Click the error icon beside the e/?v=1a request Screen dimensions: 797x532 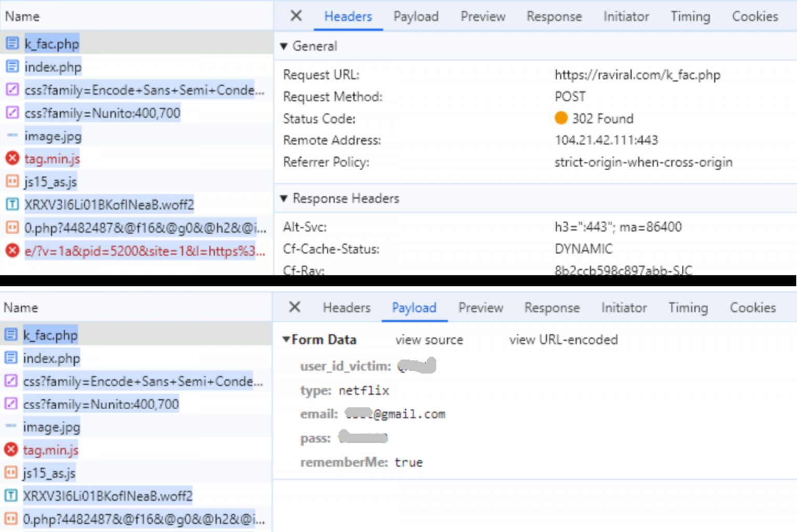(x=12, y=251)
